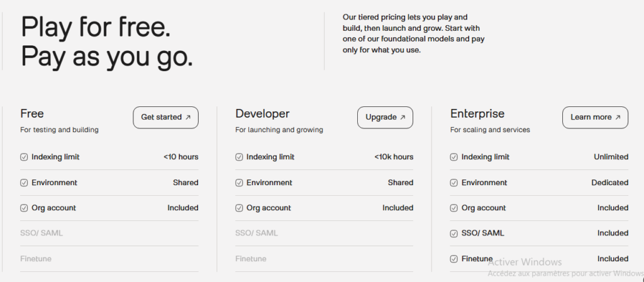Image resolution: width=644 pixels, height=282 pixels.
Task: Click the arrow icon inside Upgrade button
Action: point(402,117)
